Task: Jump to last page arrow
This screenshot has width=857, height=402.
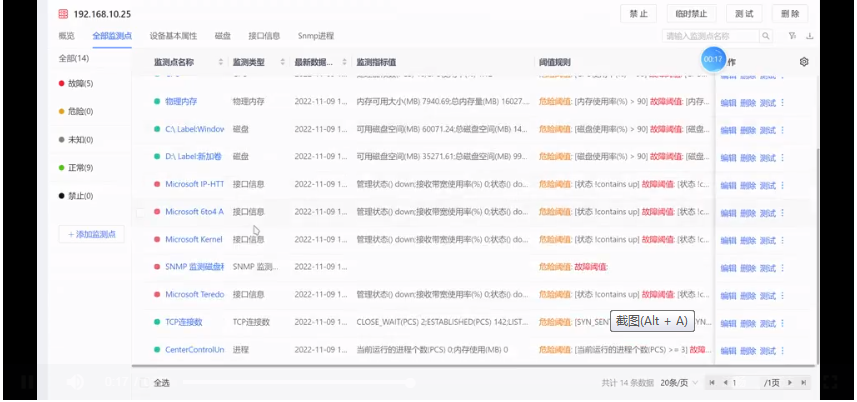Action: click(x=802, y=383)
